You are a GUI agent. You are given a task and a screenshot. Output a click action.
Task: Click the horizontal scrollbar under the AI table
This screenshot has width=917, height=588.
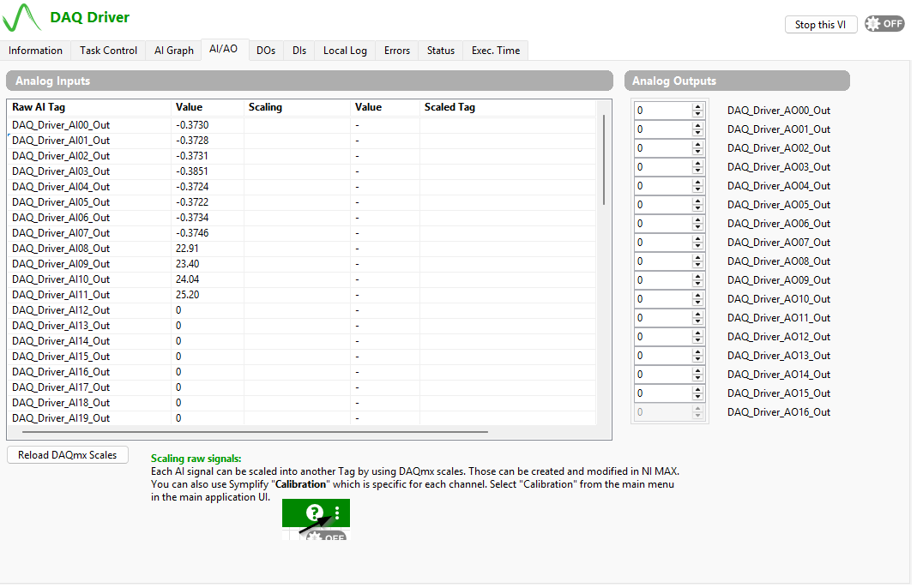pos(255,432)
